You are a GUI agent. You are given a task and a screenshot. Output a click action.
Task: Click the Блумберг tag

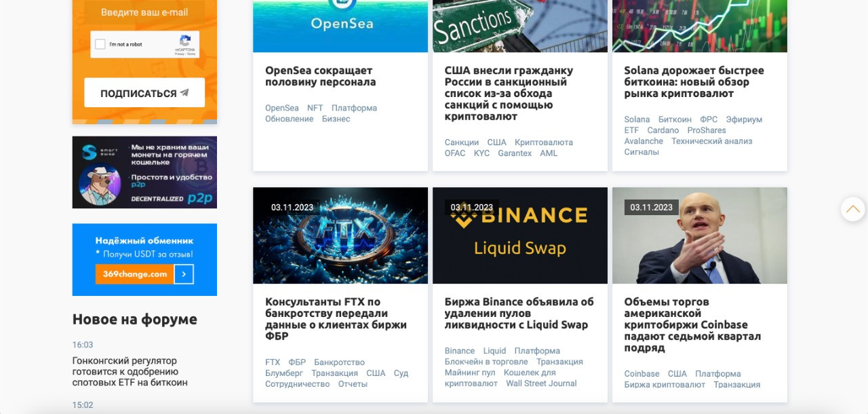tap(284, 373)
